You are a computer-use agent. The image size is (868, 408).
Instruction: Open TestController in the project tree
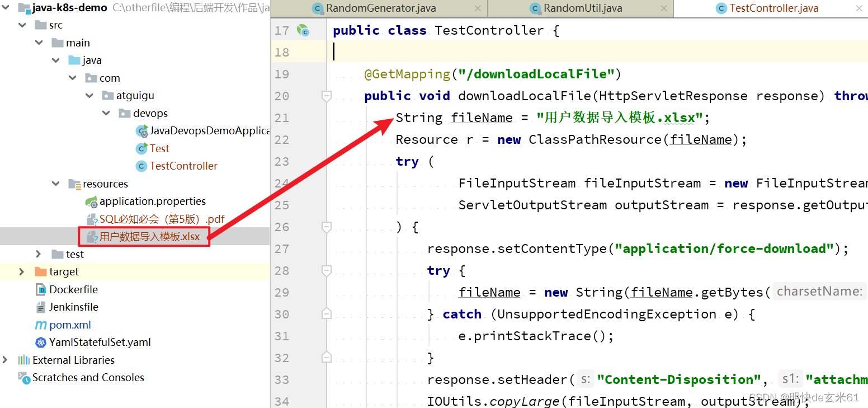pyautogui.click(x=183, y=166)
